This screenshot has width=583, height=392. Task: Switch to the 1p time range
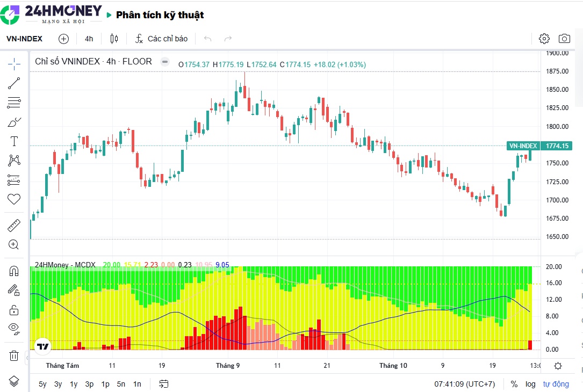(x=105, y=384)
